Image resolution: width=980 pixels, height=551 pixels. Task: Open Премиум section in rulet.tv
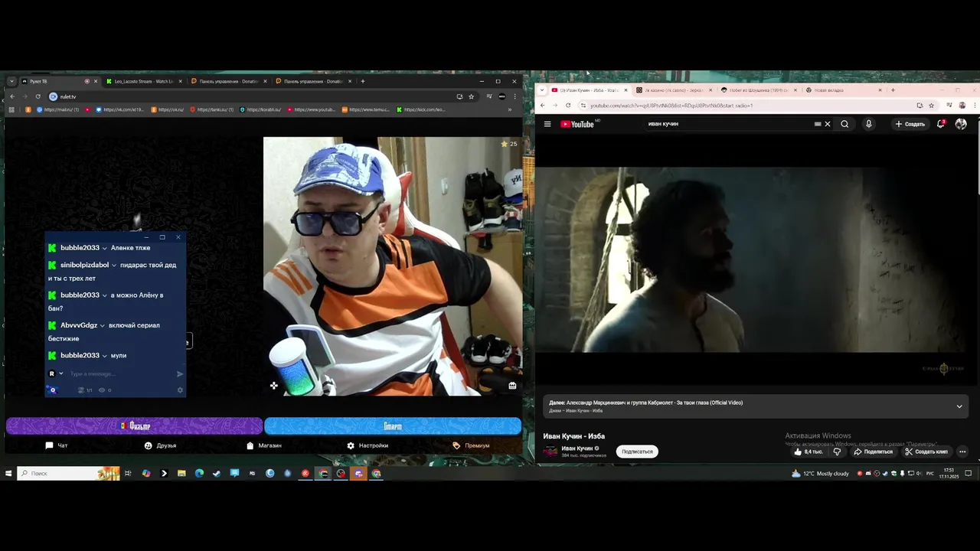[471, 445]
